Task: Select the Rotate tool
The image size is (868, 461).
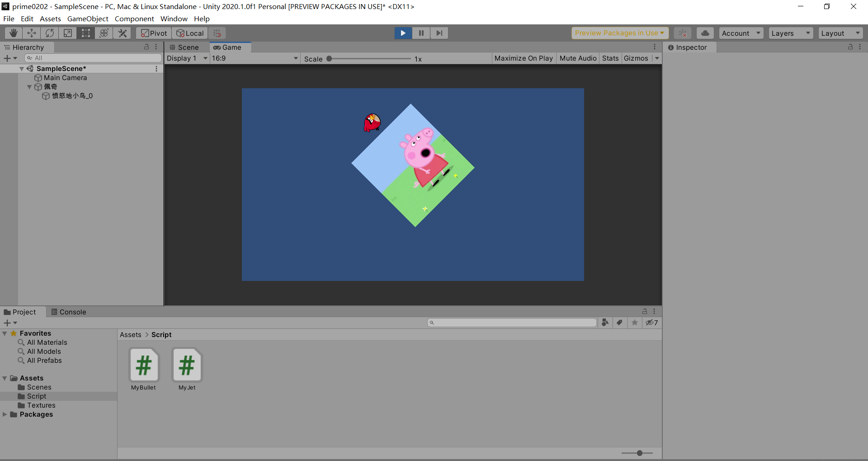Action: coord(50,33)
